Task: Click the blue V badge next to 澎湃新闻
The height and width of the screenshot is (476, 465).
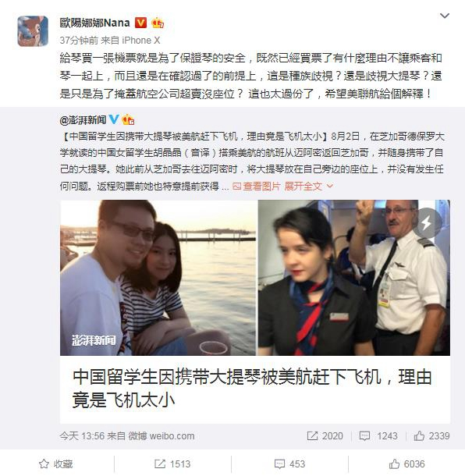Action: (x=114, y=119)
